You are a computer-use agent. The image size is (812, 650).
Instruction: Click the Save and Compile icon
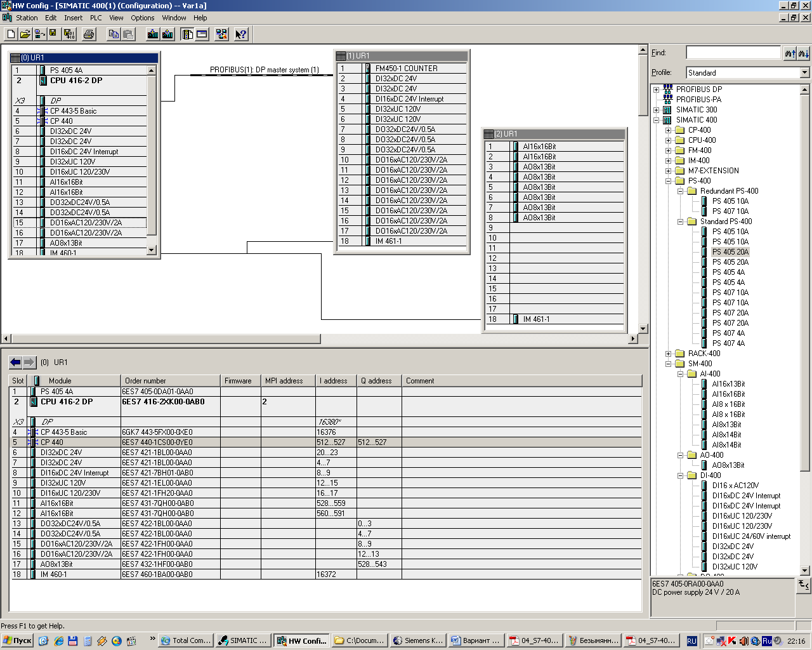pyautogui.click(x=69, y=34)
